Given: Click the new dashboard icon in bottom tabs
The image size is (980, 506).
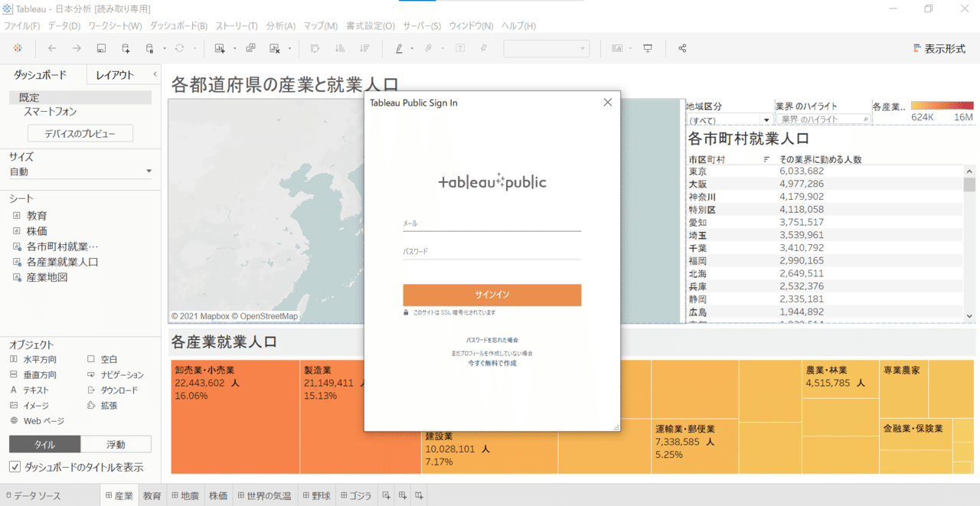Looking at the screenshot, I should [x=403, y=495].
